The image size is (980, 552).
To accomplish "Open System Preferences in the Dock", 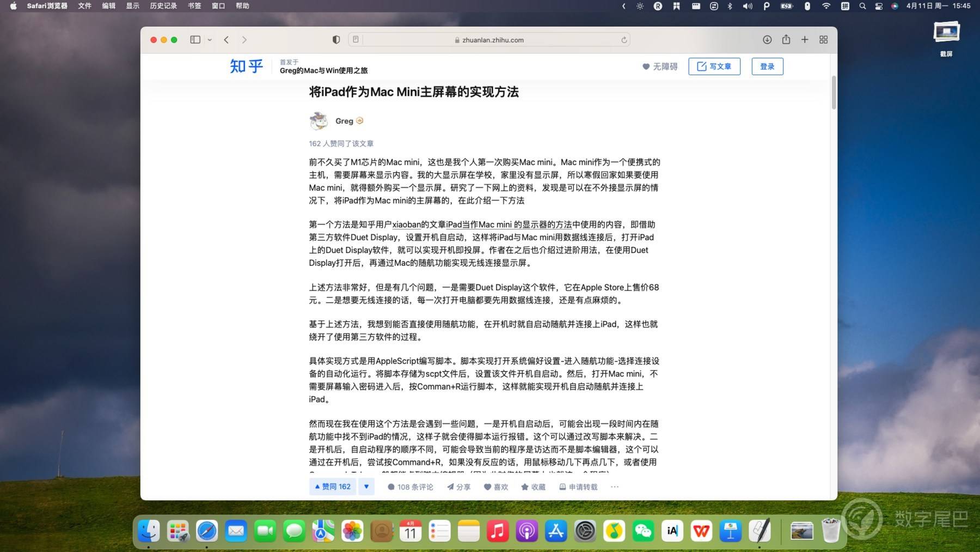I will pos(585,531).
